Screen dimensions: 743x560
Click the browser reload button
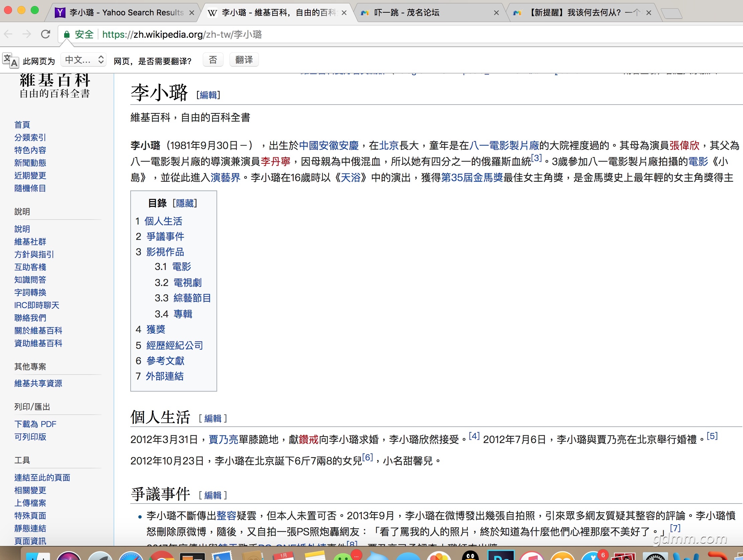[46, 34]
